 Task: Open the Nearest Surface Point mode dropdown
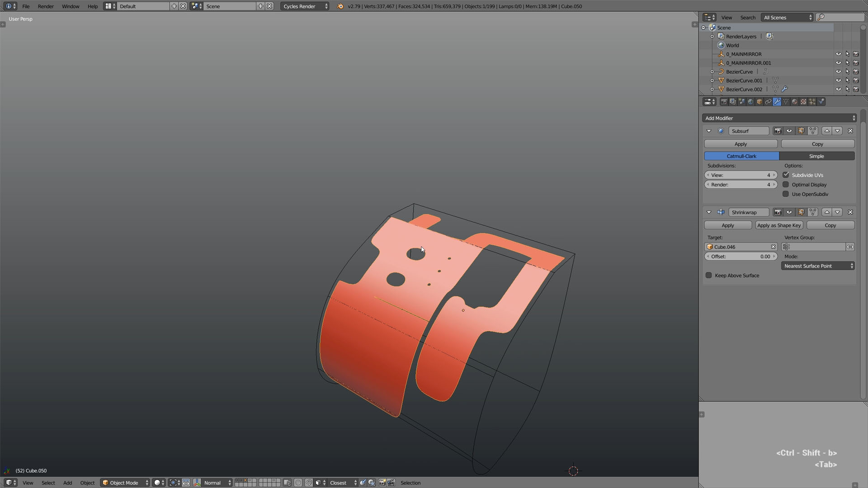tap(818, 266)
